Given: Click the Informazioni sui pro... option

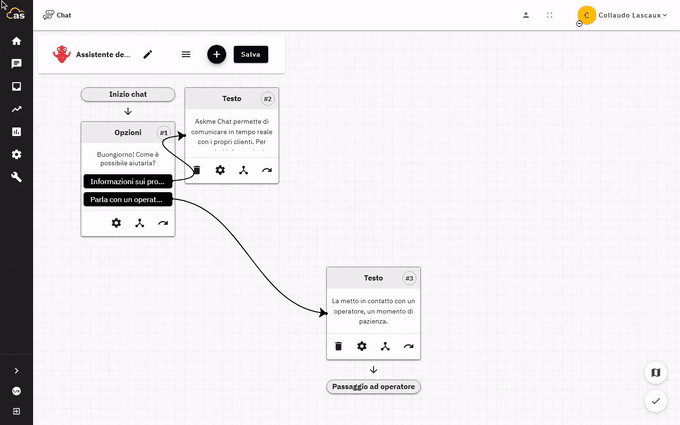Looking at the screenshot, I should 128,182.
